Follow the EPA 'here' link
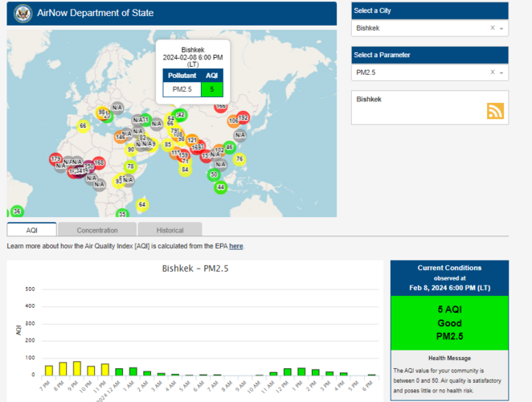This screenshot has height=402, width=532. coord(235,246)
